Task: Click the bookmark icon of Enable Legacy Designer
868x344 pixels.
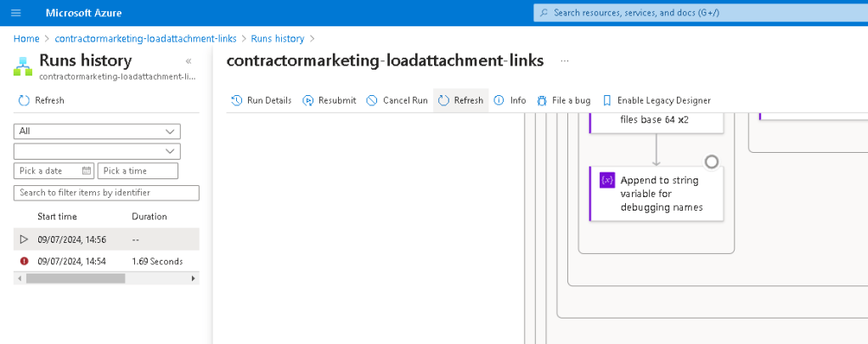Action: (607, 100)
